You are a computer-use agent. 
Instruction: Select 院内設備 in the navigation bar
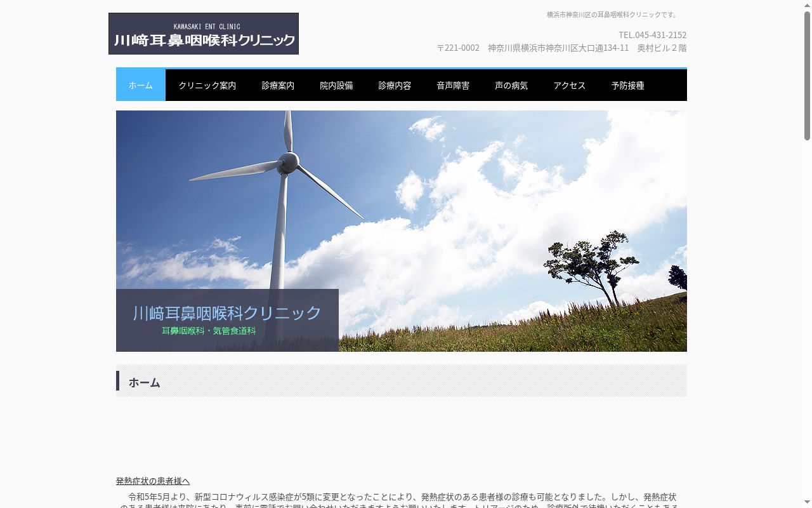point(336,85)
